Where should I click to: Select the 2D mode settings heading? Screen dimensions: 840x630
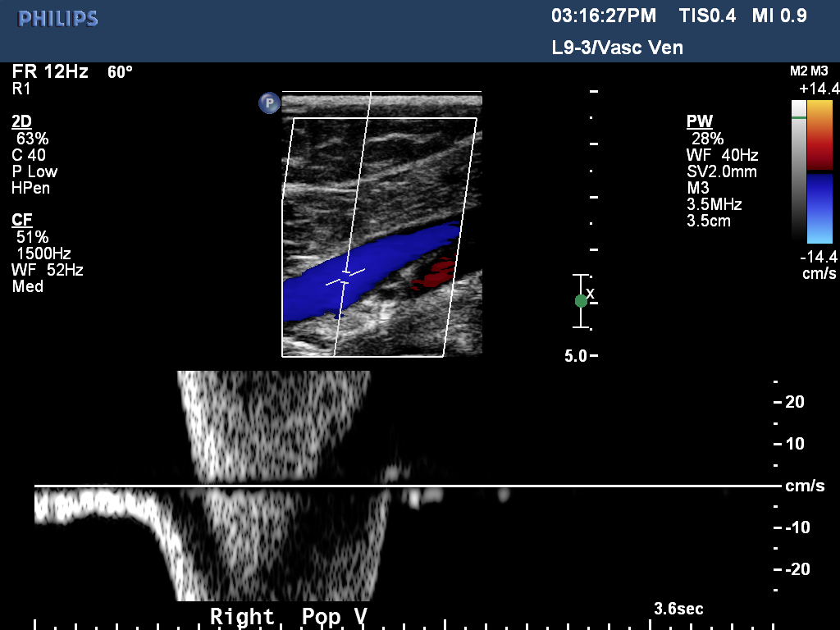(x=22, y=121)
